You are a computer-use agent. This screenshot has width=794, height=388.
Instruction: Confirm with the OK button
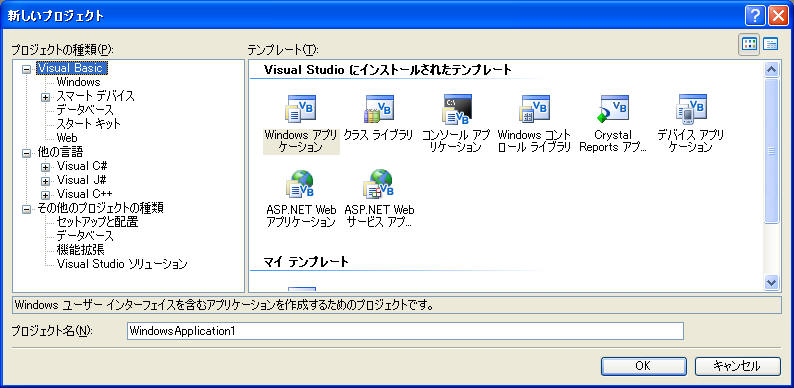644,366
